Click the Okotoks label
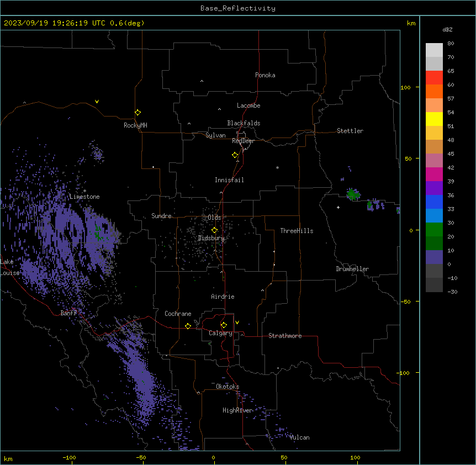This screenshot has width=476, height=465. 228,387
